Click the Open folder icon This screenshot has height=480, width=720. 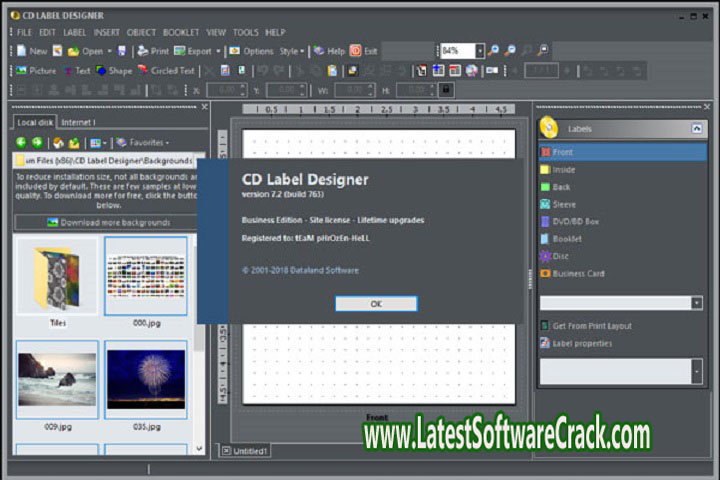point(73,51)
